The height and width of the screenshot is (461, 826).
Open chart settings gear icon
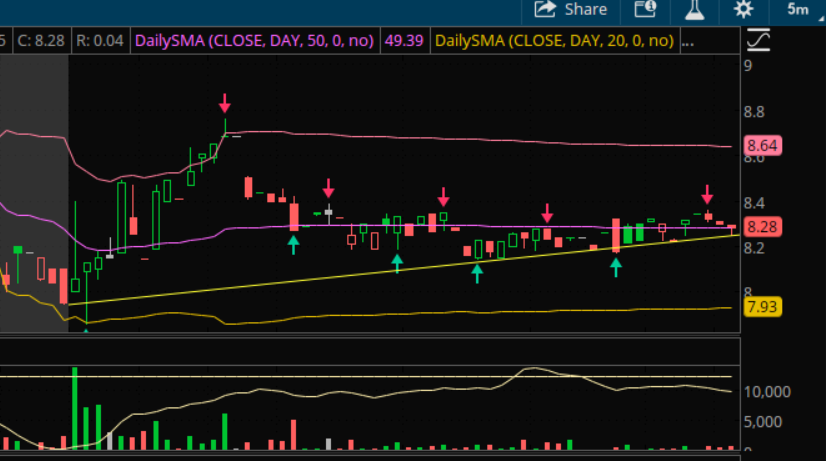pyautogui.click(x=743, y=9)
